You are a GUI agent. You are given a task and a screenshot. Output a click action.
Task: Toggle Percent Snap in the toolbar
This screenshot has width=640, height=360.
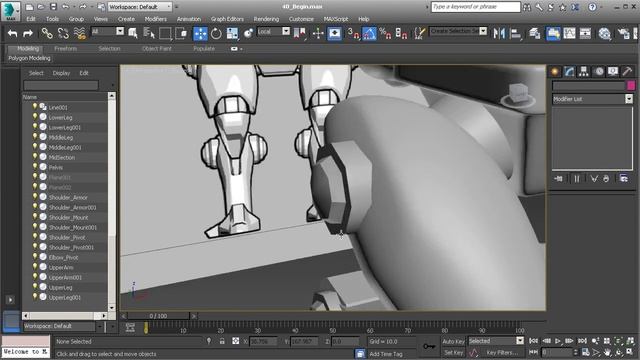tap(385, 33)
